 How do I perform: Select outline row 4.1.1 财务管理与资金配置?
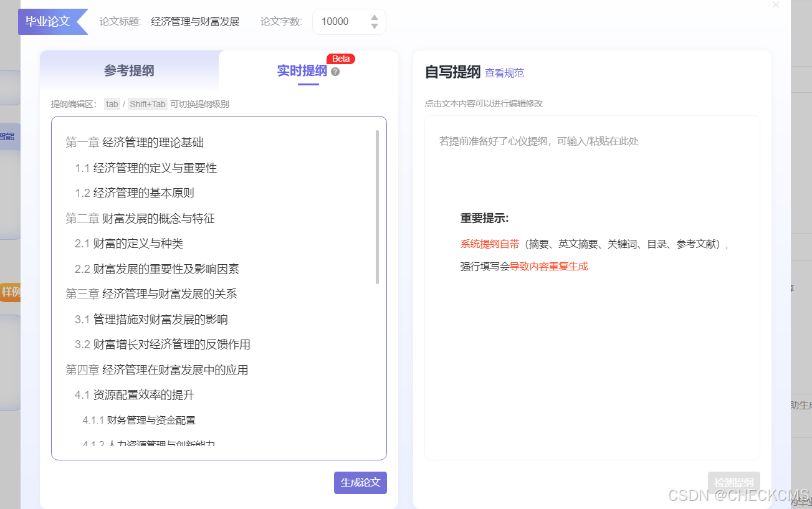[x=139, y=421]
